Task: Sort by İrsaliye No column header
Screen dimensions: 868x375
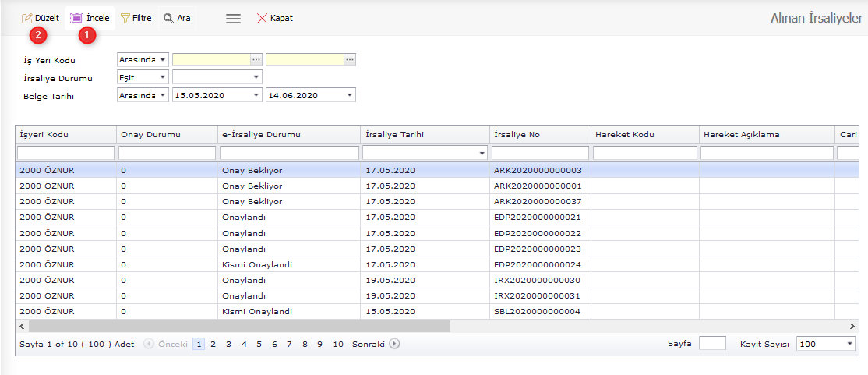Action: click(x=540, y=135)
